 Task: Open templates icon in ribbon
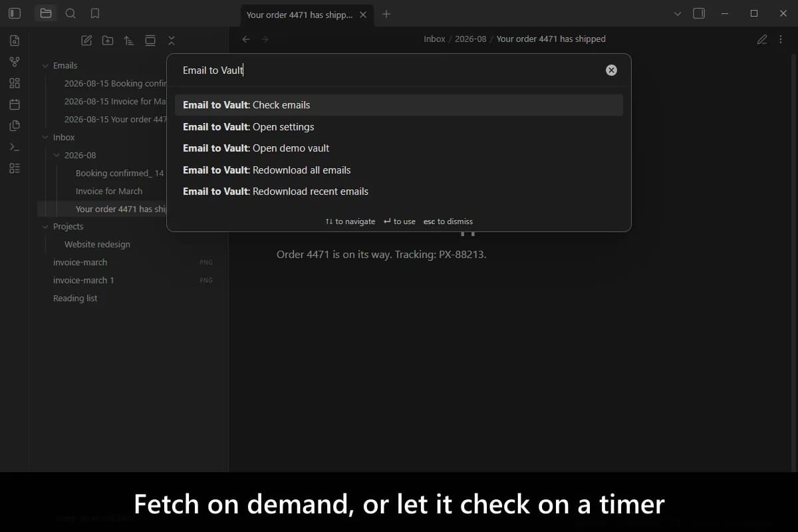pos(15,126)
